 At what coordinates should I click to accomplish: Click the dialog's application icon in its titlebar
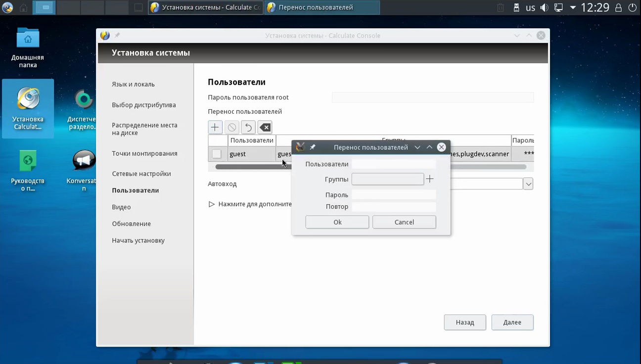300,147
